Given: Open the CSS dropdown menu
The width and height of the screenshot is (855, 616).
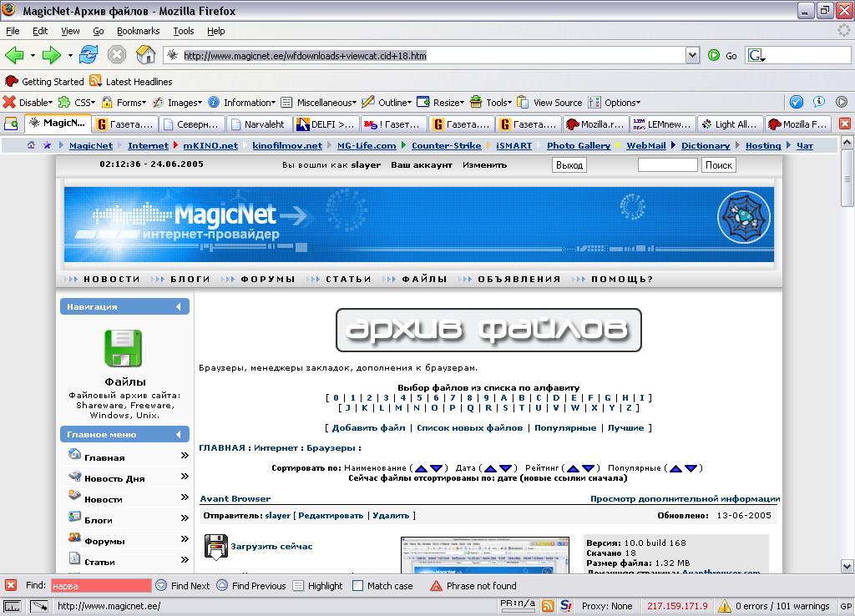Looking at the screenshot, I should click(77, 102).
